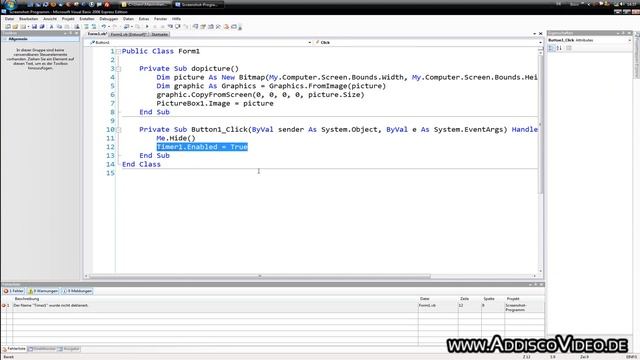Expand the Allgemein toolbox group
Screen dimensions: 640x360
40,39
